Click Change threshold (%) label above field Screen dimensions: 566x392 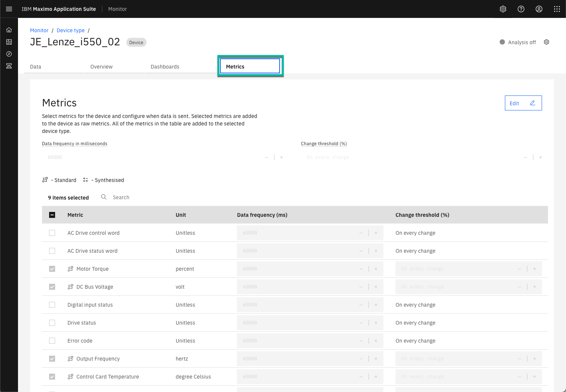pos(324,144)
